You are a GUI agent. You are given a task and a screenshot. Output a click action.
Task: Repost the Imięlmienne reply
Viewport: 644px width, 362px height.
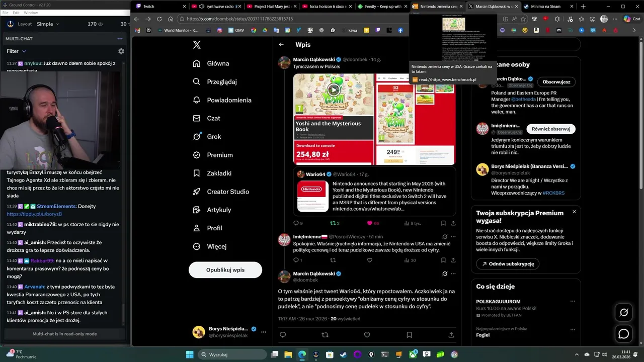pos(333,260)
